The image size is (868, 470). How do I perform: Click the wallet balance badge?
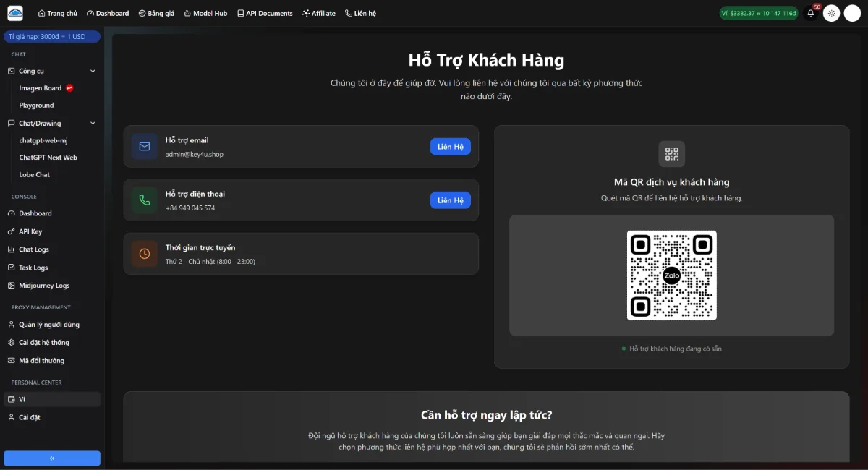[x=758, y=13]
